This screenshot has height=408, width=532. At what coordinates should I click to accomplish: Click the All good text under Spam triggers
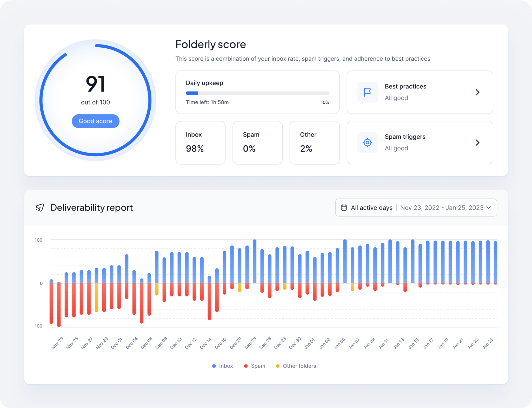tap(396, 148)
